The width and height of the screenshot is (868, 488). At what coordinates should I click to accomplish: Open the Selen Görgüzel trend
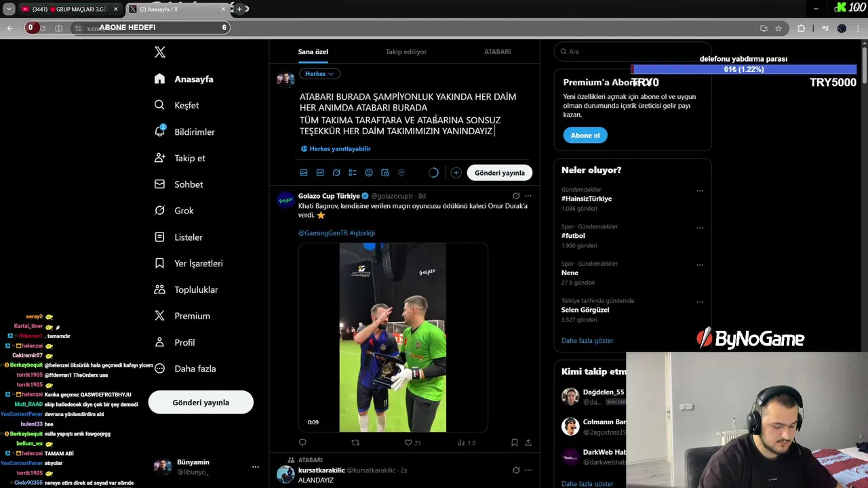click(x=585, y=310)
